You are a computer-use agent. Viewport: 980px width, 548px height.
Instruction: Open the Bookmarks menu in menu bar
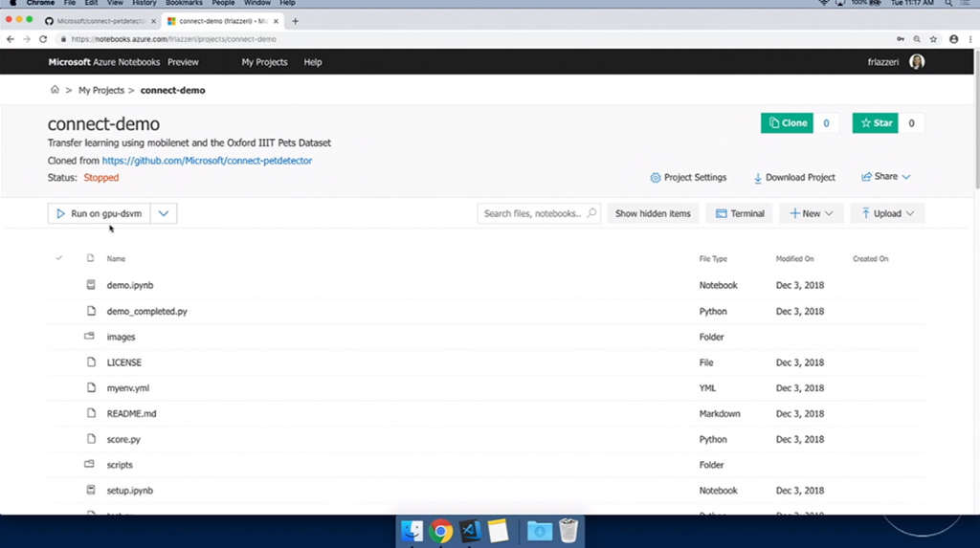click(184, 3)
